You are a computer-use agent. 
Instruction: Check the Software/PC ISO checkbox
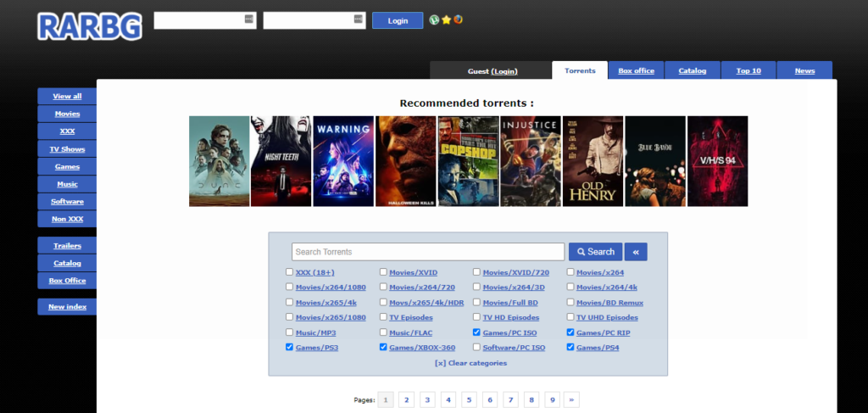[476, 347]
